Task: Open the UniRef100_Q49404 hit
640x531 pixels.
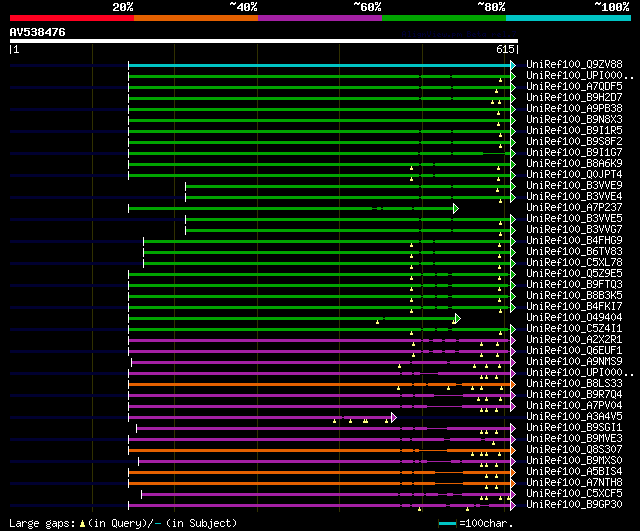Action: click(574, 318)
